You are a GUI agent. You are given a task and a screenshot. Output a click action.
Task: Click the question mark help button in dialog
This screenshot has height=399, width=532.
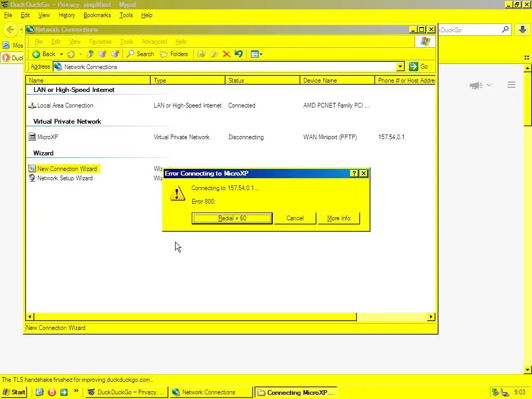(354, 174)
